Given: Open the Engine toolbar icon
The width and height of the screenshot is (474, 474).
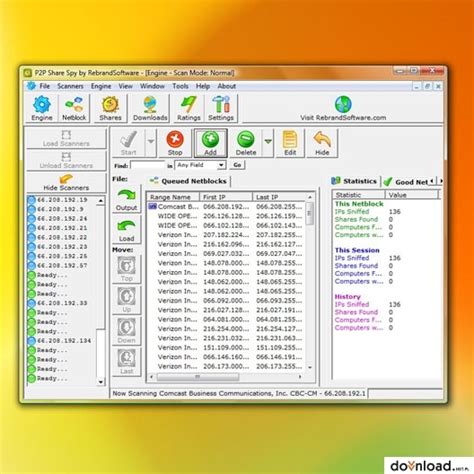Looking at the screenshot, I should tap(42, 108).
